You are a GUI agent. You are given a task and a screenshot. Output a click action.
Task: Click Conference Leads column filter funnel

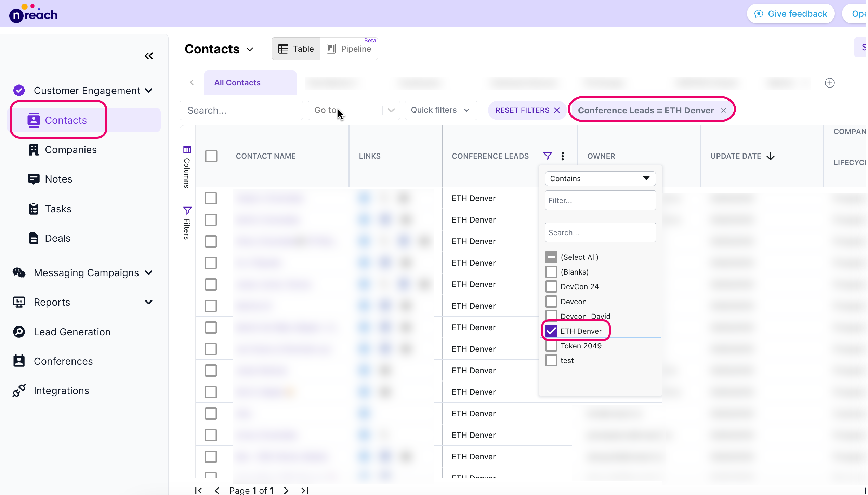pos(547,156)
